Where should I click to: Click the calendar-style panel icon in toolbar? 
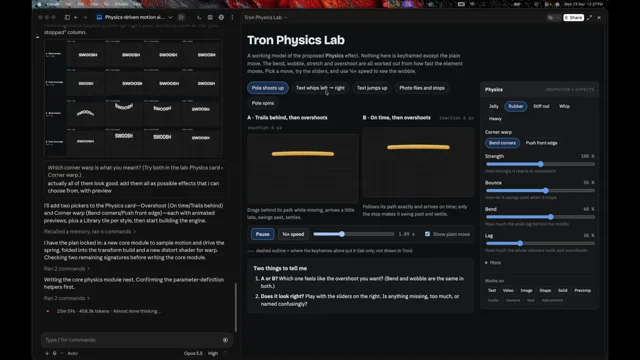coord(210,18)
